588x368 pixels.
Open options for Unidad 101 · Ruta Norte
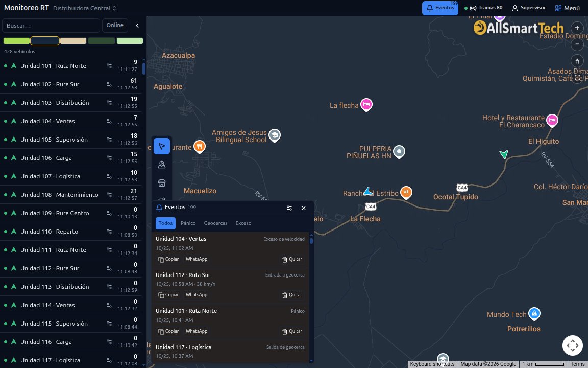click(x=109, y=66)
